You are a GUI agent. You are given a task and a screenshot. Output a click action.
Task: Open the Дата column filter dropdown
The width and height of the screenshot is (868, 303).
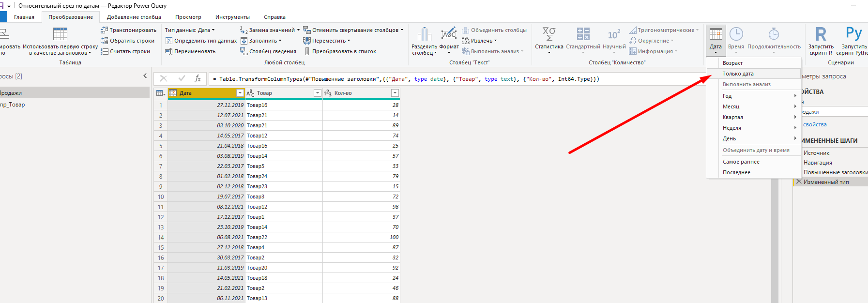coord(240,93)
